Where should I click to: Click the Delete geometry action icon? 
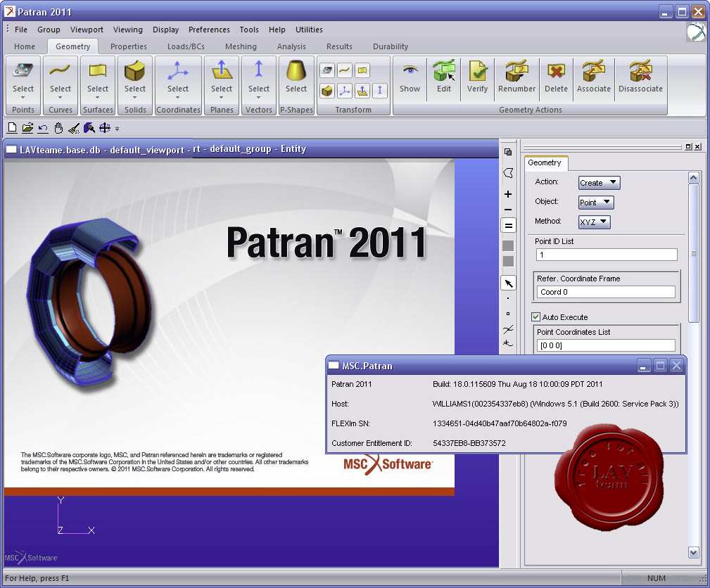click(x=556, y=71)
